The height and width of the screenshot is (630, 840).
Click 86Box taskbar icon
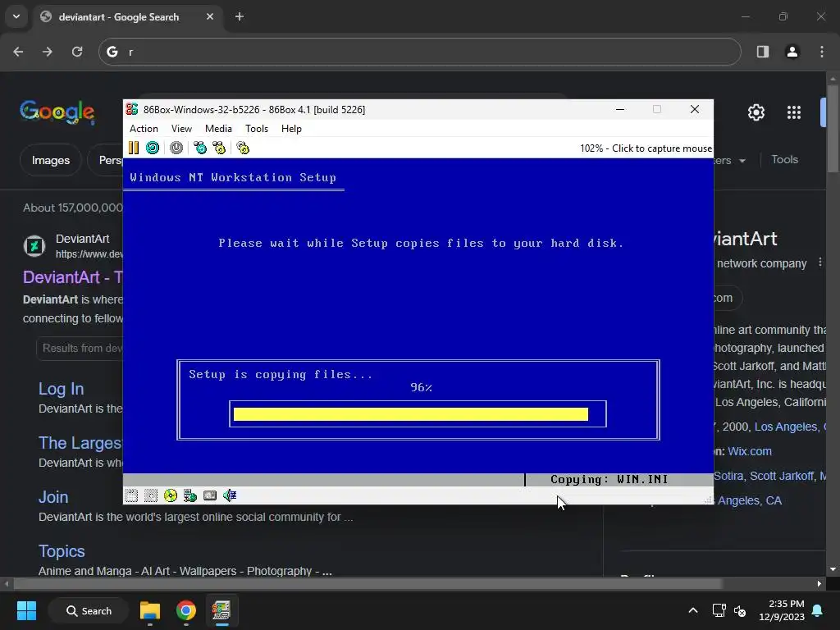[x=221, y=610]
